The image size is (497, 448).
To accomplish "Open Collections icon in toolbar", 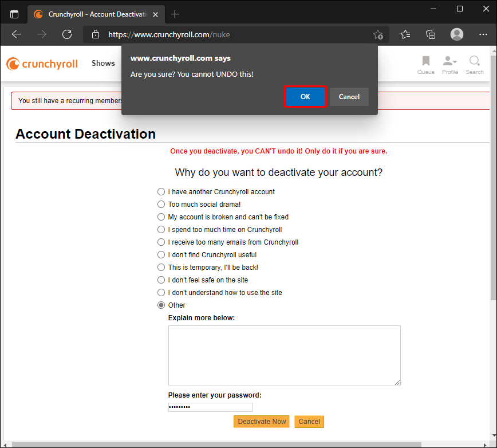I will 430,34.
